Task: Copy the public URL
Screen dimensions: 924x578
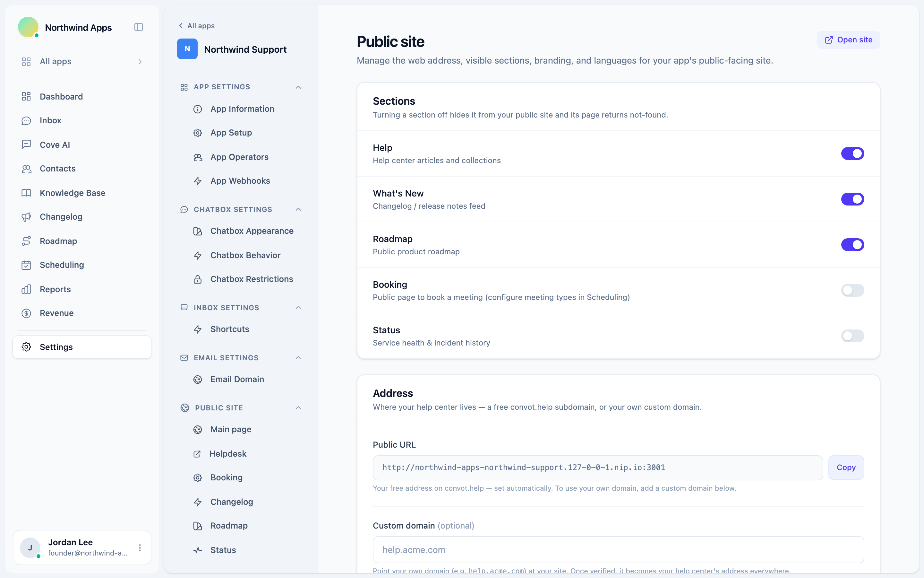Action: click(846, 467)
